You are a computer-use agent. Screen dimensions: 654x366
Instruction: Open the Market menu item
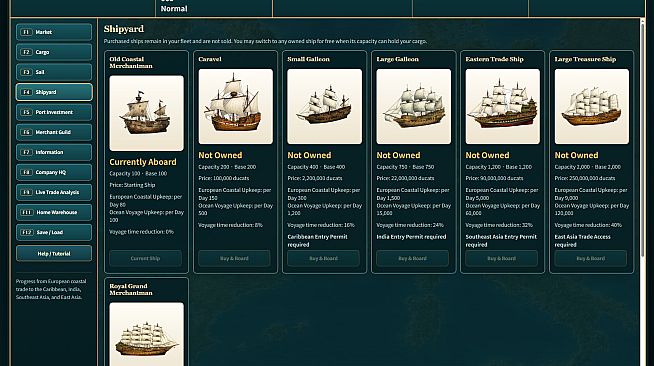[54, 32]
